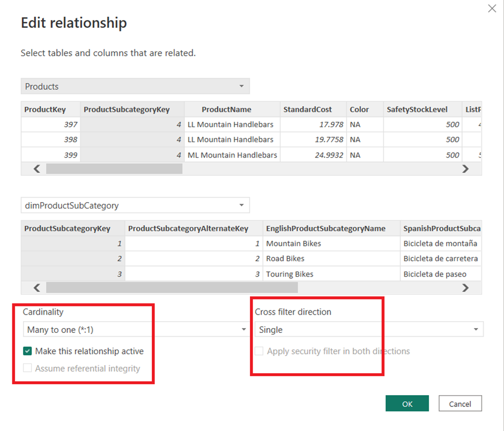The width and height of the screenshot is (504, 431).
Task: Open the Products table dropdown
Action: click(135, 86)
